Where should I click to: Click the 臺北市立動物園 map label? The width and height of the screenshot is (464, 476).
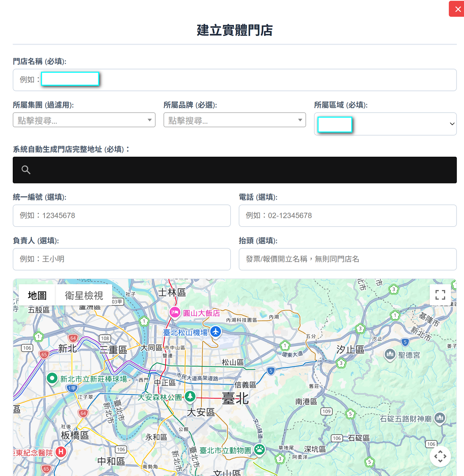[225, 451]
